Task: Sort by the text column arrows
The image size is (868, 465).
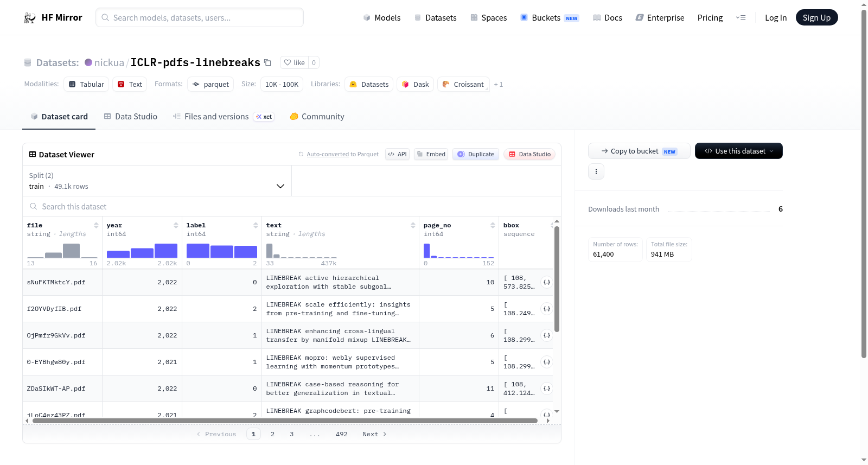Action: (413, 225)
